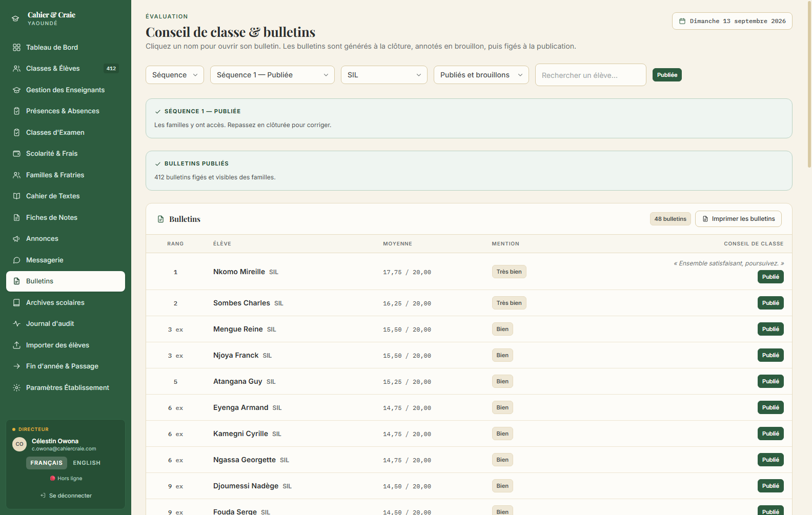Click the Cahier de Textes book icon
This screenshot has width=812, height=515.
coord(16,196)
